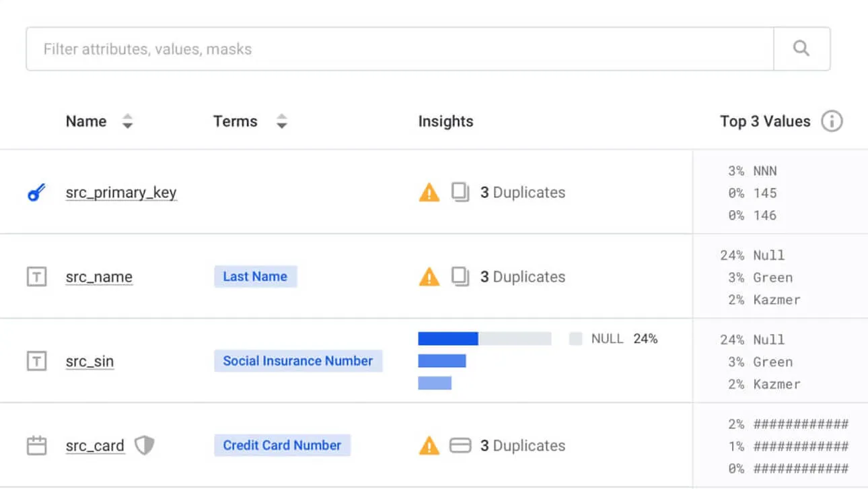Click the top distribution bar for src_sin
Screen dimensions: 868x489
pyautogui.click(x=448, y=338)
